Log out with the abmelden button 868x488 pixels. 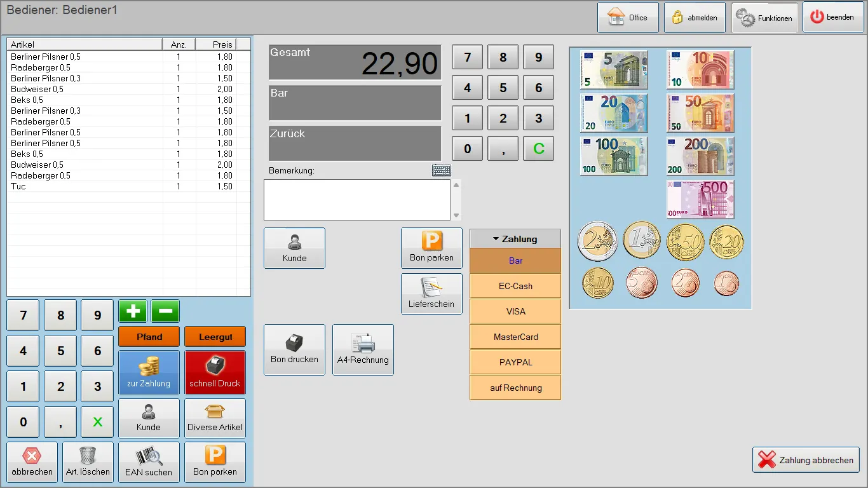click(x=695, y=18)
